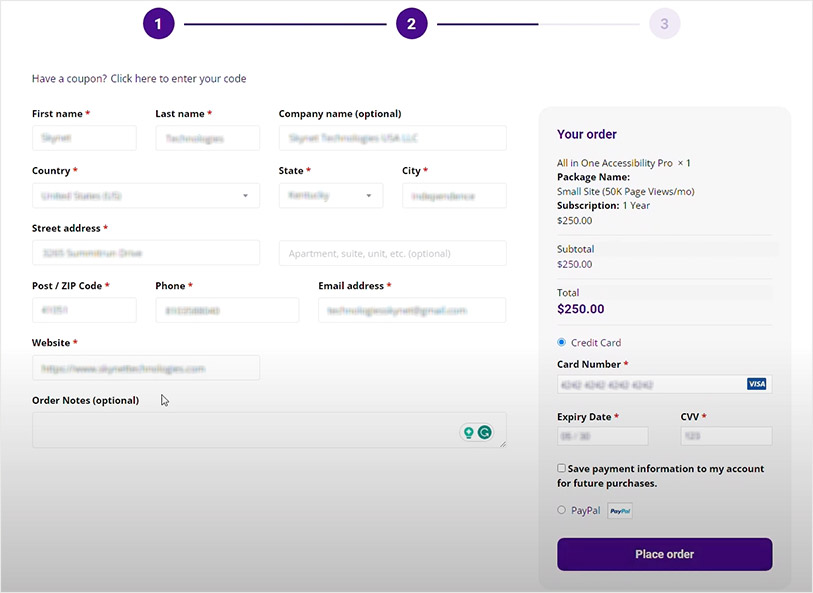Click inside the Order Notes text area
The image size is (813, 593).
click(x=250, y=430)
